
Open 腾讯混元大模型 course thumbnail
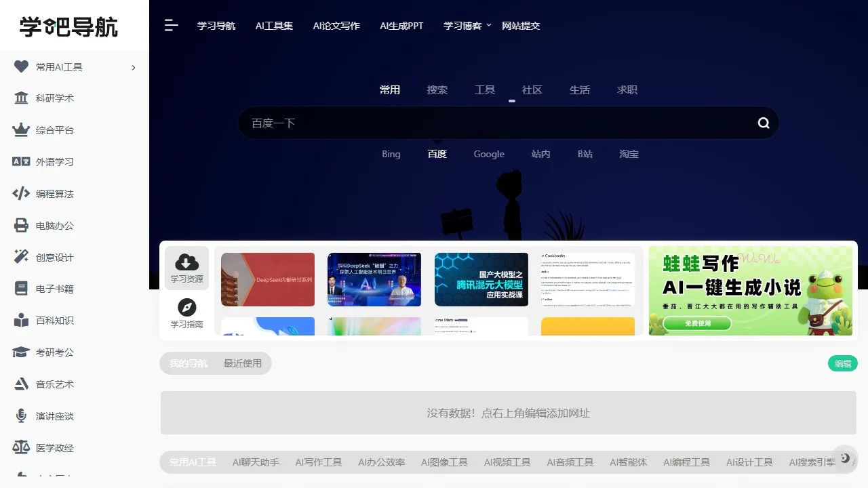coord(481,279)
